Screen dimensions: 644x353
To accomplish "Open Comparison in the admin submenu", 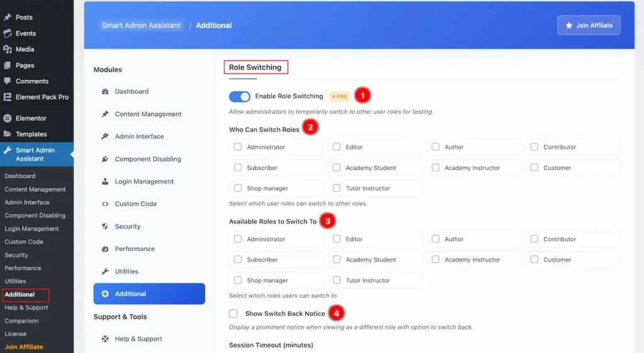I will (x=22, y=320).
